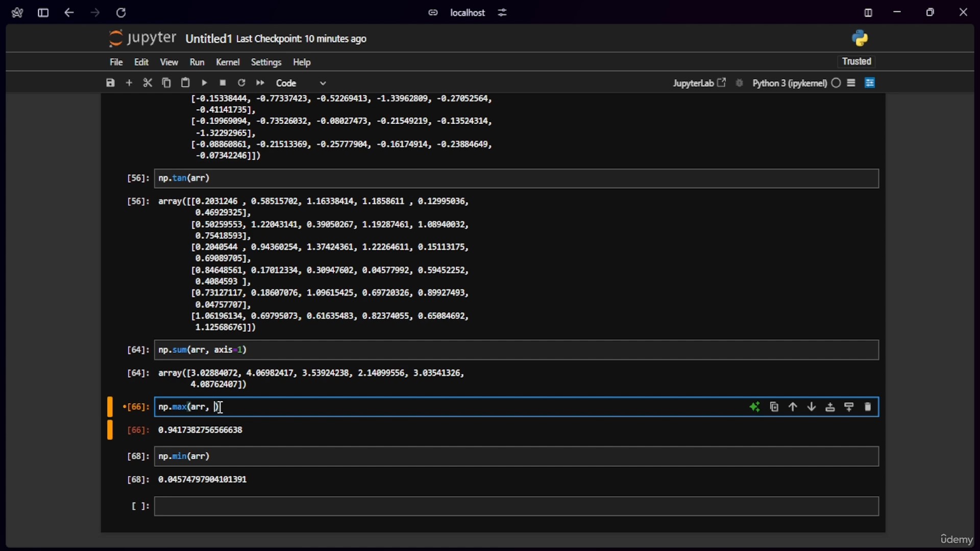Click Last Checkpoint: 10 minutes ago text

tap(301, 39)
